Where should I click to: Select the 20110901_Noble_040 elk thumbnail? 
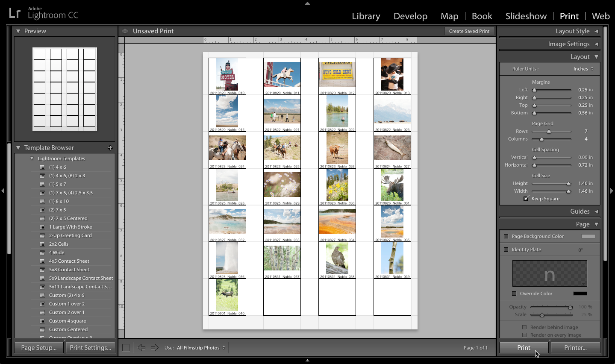click(227, 295)
